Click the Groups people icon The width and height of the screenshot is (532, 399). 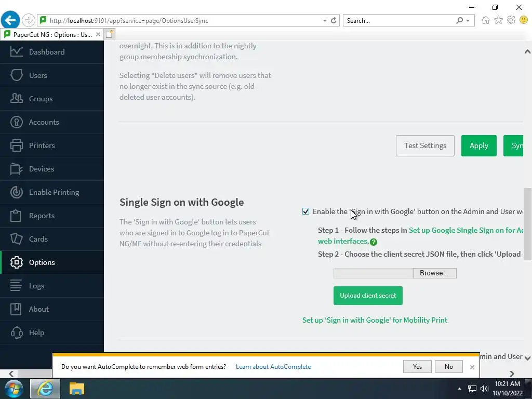tap(16, 99)
